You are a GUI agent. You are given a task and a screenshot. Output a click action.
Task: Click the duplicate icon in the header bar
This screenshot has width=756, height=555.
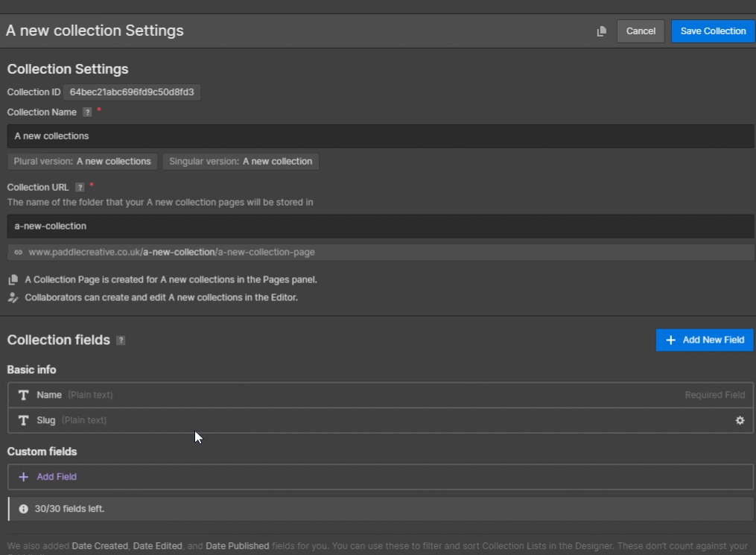pyautogui.click(x=601, y=31)
